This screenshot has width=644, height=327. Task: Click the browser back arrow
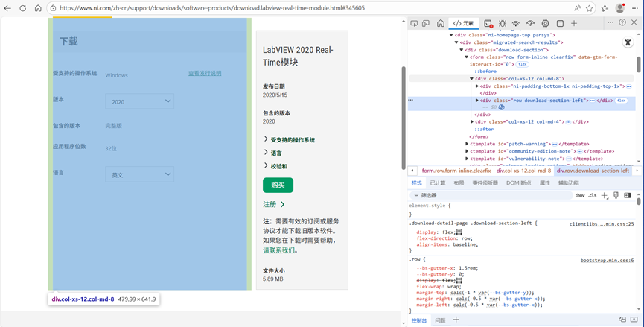(7, 8)
